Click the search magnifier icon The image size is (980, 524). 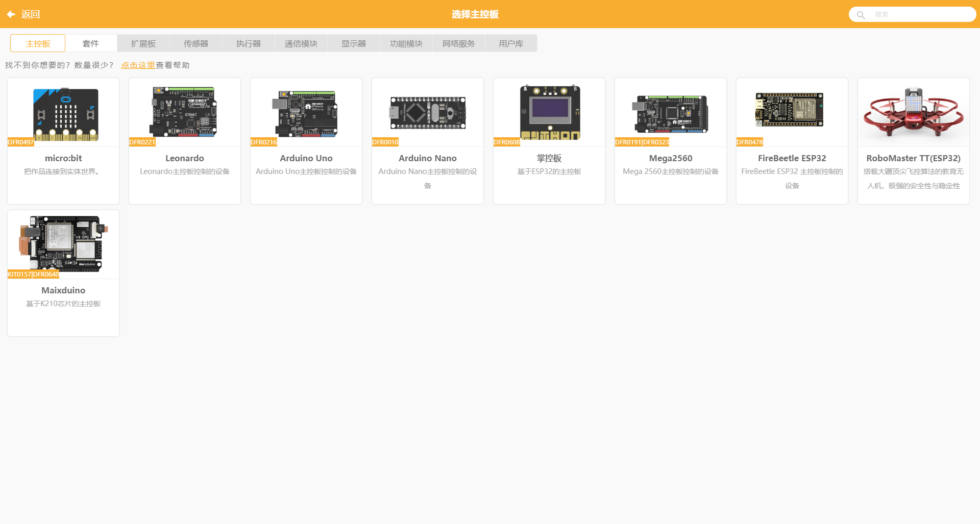tap(861, 15)
